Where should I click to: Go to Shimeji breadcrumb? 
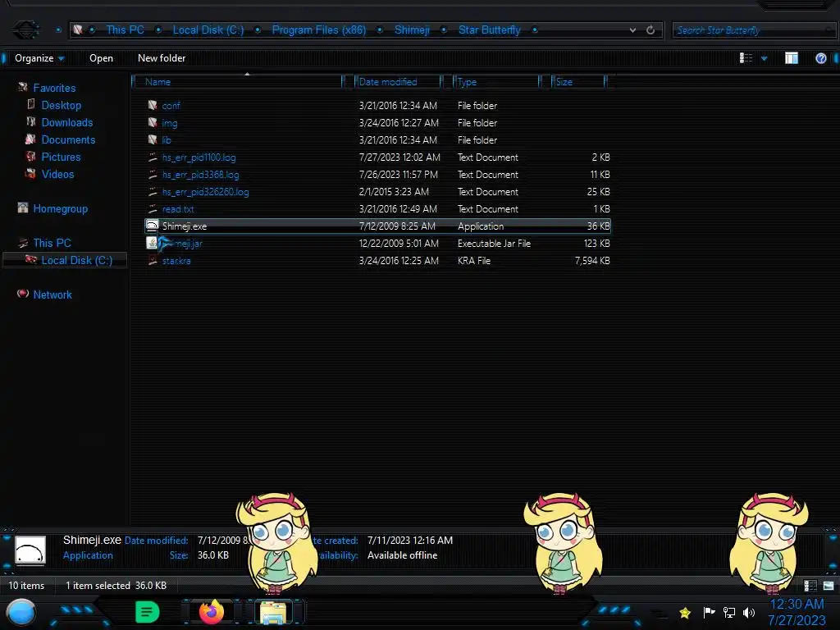(x=412, y=30)
